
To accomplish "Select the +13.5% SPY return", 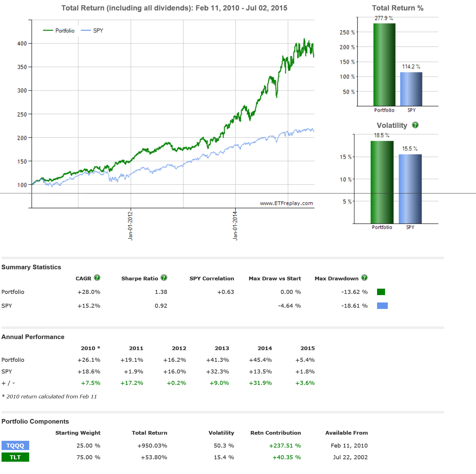I will point(260,372).
